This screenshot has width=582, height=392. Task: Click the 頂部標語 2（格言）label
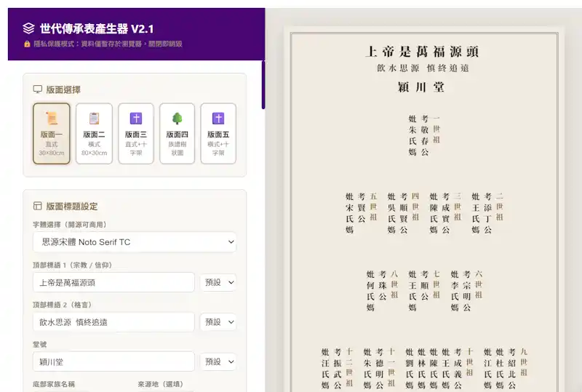click(x=62, y=305)
